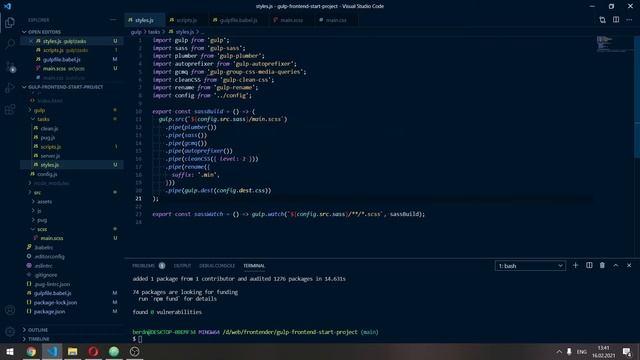Select the Terminal panel tab
Viewport: 640px width, 360px height.
pos(254,266)
